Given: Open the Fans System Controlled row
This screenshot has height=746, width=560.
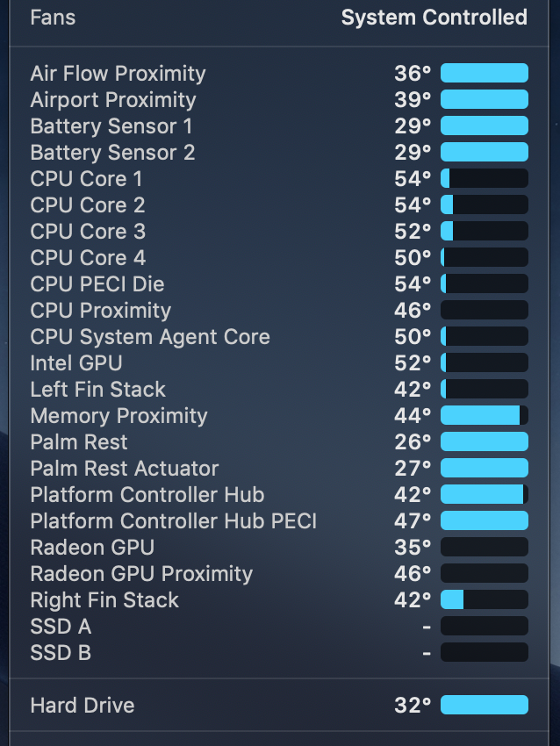Looking at the screenshot, I should (279, 18).
